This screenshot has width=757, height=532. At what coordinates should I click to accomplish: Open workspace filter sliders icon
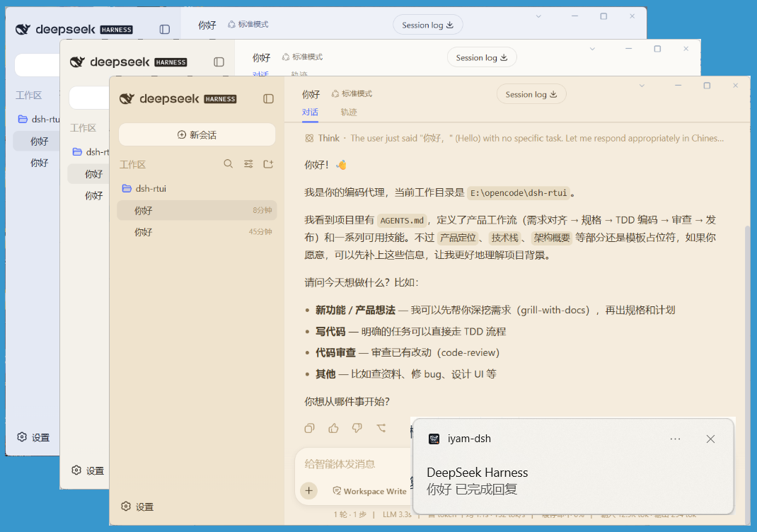[x=248, y=164]
